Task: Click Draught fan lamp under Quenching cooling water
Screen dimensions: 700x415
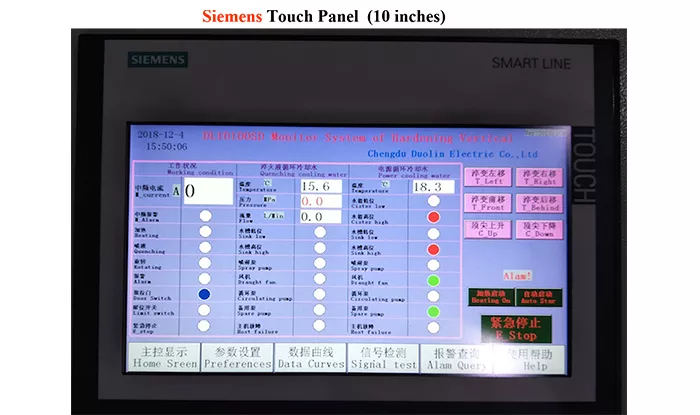Action: 320,278
